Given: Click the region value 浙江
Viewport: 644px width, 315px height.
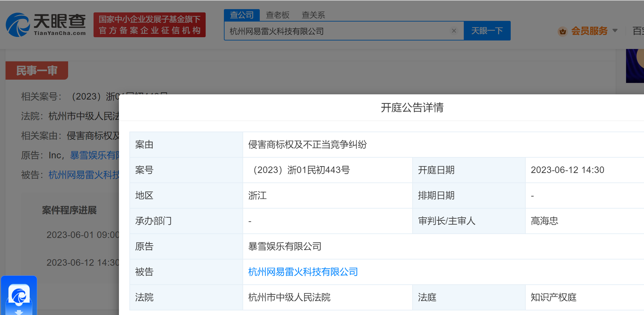Looking at the screenshot, I should pyautogui.click(x=257, y=196).
